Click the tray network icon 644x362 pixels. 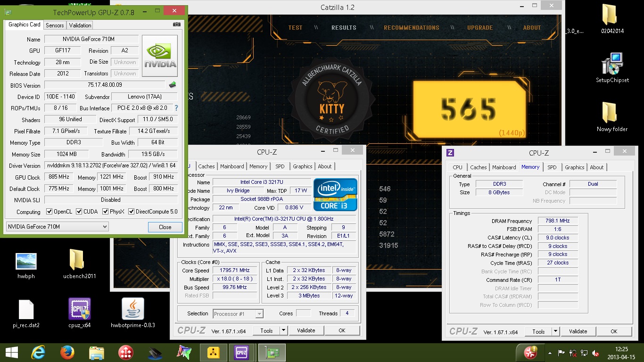pyautogui.click(x=584, y=353)
